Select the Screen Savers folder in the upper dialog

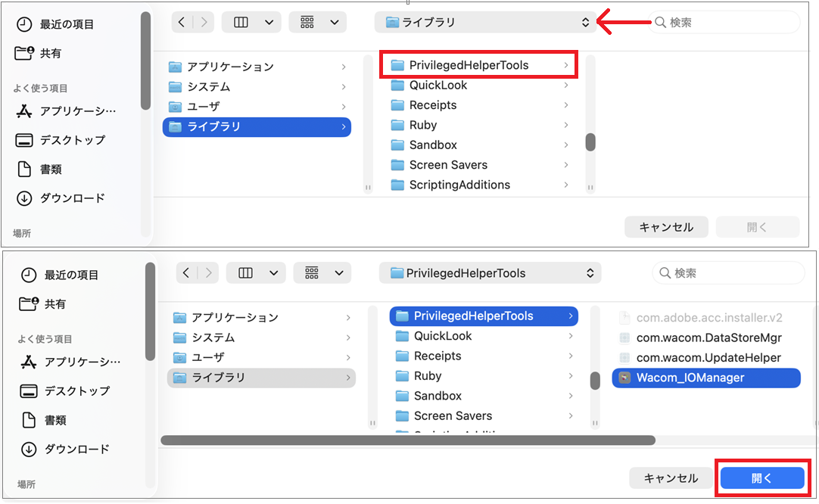coord(478,165)
